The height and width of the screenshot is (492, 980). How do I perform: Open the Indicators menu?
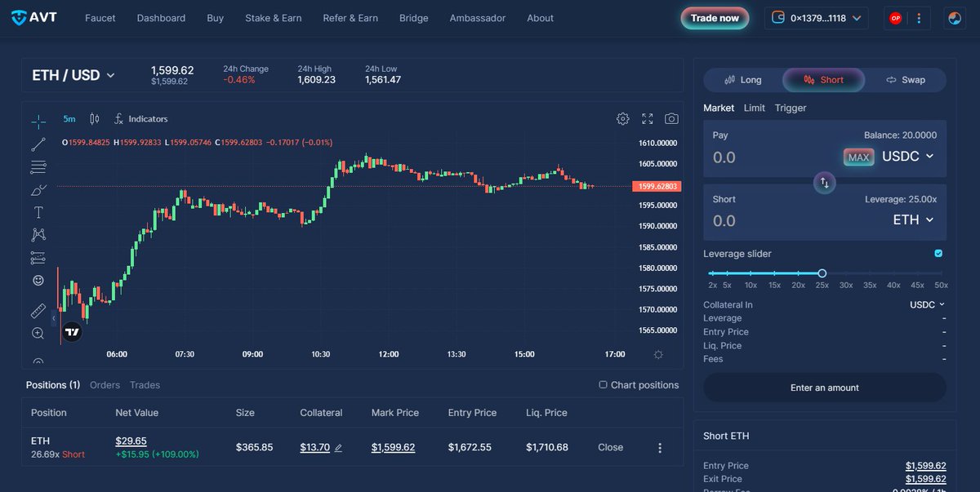[x=140, y=119]
